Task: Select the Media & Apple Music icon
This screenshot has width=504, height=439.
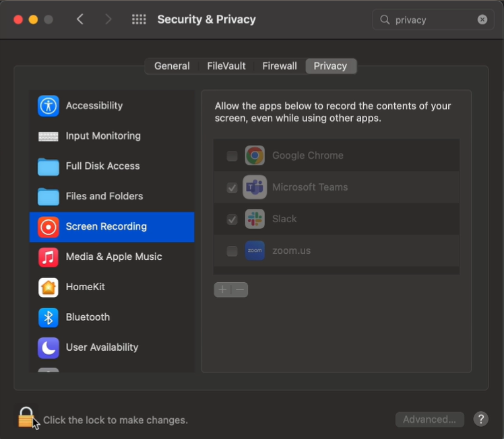Action: pyautogui.click(x=49, y=257)
